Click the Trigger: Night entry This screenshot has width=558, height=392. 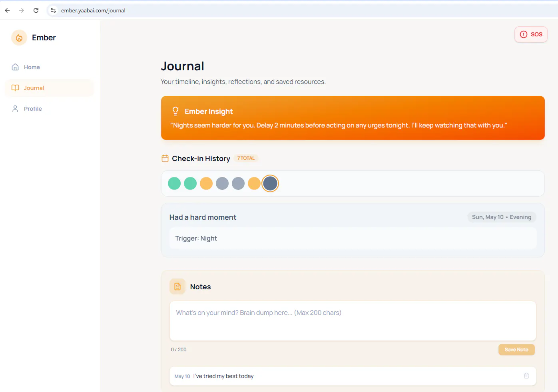(x=353, y=238)
